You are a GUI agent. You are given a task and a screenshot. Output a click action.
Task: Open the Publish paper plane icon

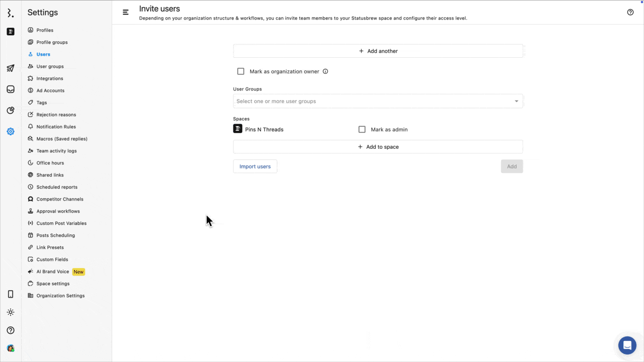click(11, 68)
